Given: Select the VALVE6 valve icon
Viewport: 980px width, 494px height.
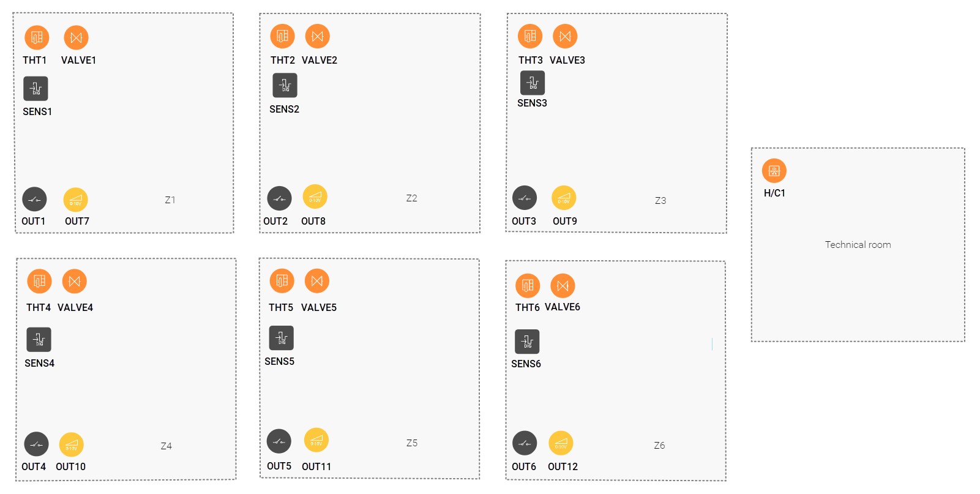Looking at the screenshot, I should pos(563,286).
